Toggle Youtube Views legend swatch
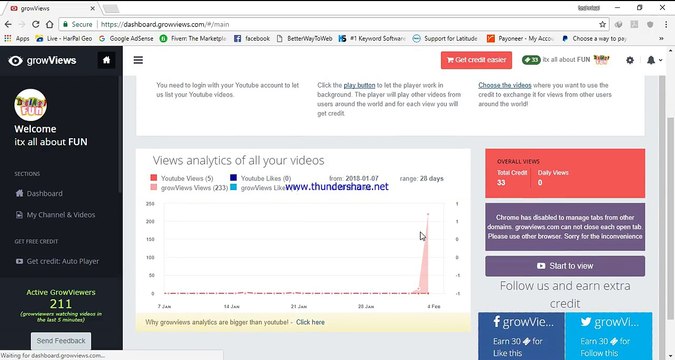The image size is (675, 360). pos(154,178)
